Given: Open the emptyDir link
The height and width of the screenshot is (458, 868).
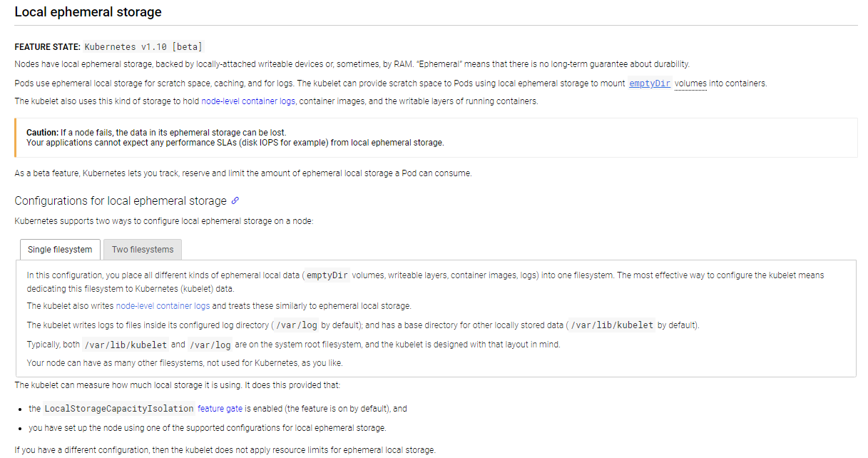Looking at the screenshot, I should [x=650, y=83].
